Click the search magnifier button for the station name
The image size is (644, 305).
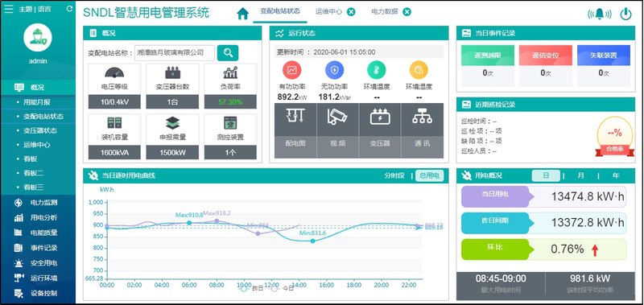pyautogui.click(x=228, y=53)
